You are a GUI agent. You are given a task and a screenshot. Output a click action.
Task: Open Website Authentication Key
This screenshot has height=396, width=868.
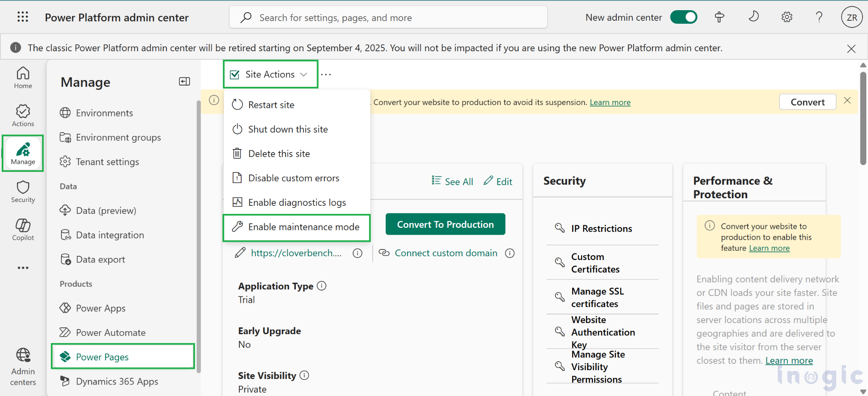tap(602, 332)
